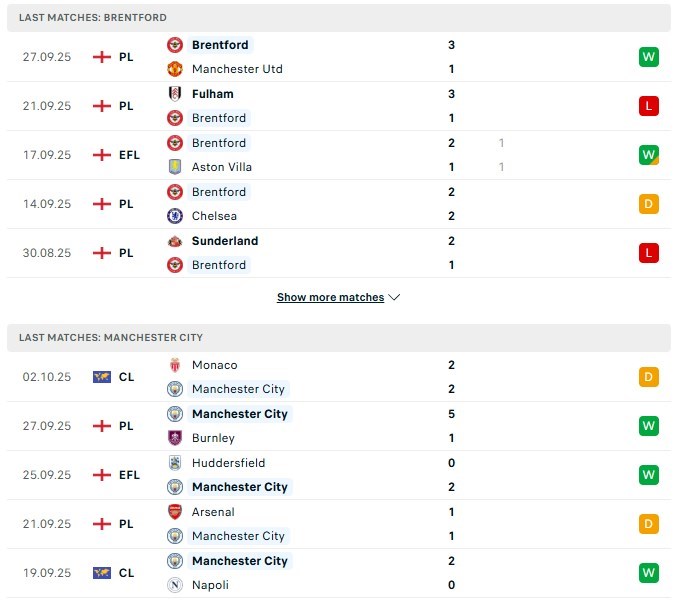Click the Champions League flag for Napoli match
The image size is (682, 604).
[x=101, y=573]
